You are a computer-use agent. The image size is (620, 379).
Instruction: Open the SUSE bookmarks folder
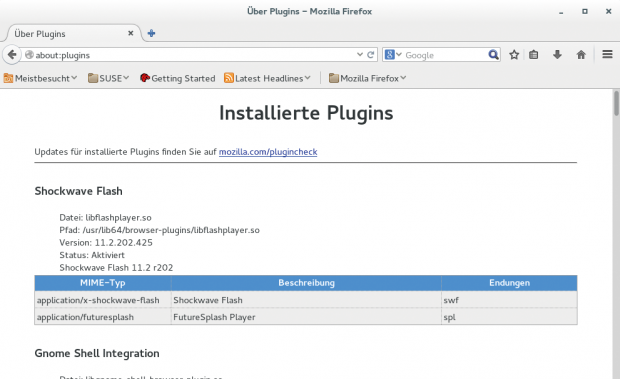tap(109, 78)
